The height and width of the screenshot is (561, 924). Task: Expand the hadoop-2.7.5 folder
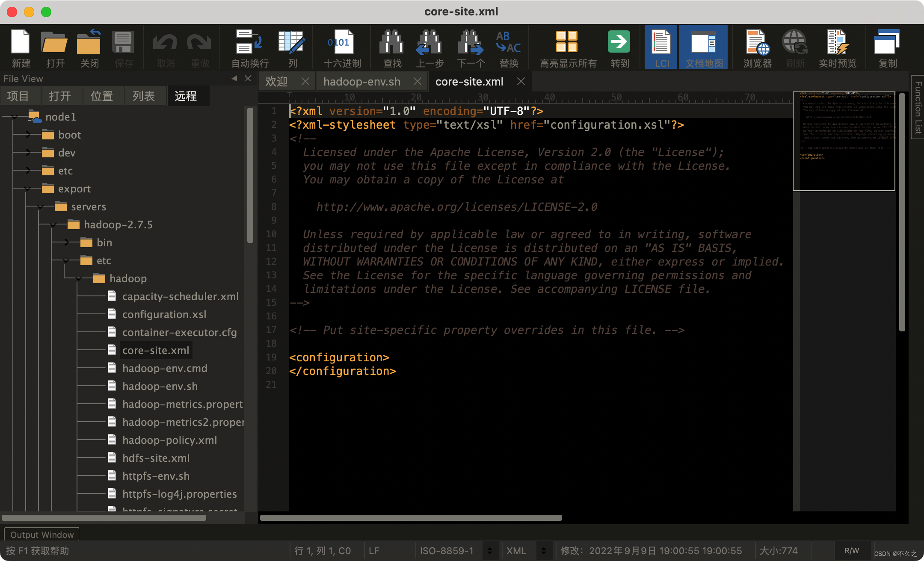pyautogui.click(x=53, y=224)
